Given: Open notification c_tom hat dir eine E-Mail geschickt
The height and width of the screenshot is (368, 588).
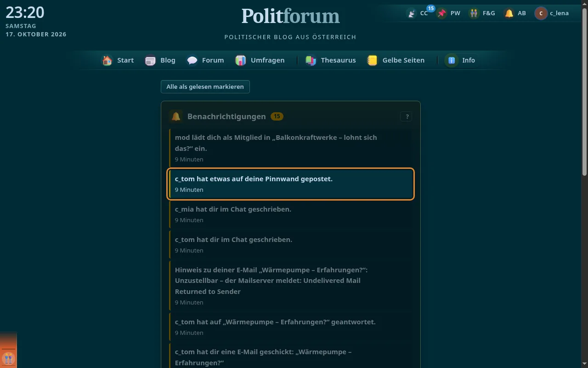Looking at the screenshot, I should [x=291, y=356].
